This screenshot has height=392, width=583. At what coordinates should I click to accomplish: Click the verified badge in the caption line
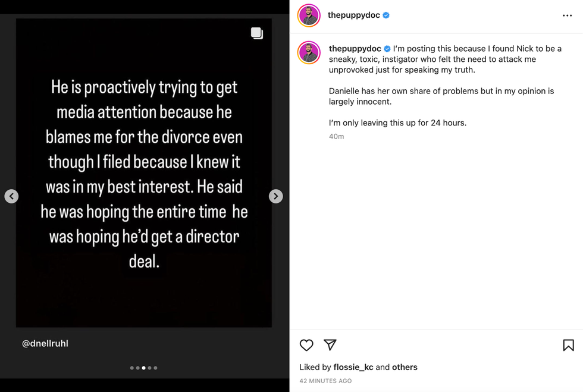click(x=387, y=48)
